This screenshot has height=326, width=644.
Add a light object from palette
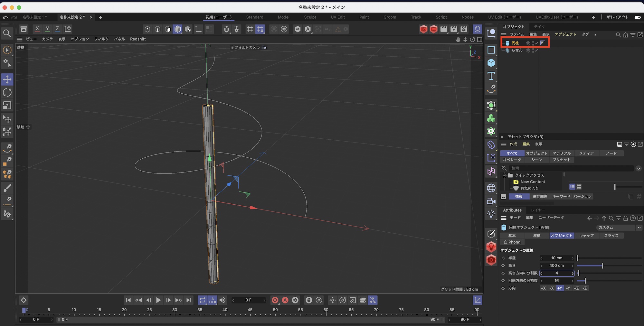(x=491, y=214)
